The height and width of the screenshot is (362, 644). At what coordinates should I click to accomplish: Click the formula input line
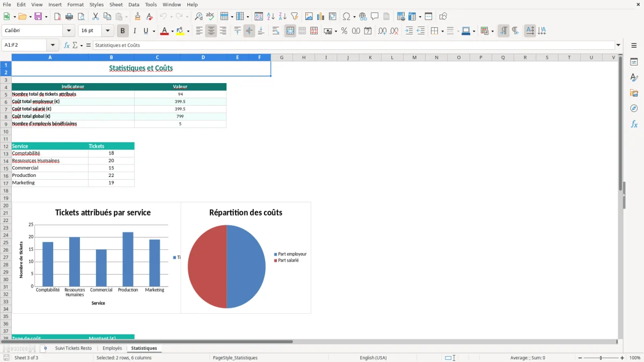click(354, 46)
